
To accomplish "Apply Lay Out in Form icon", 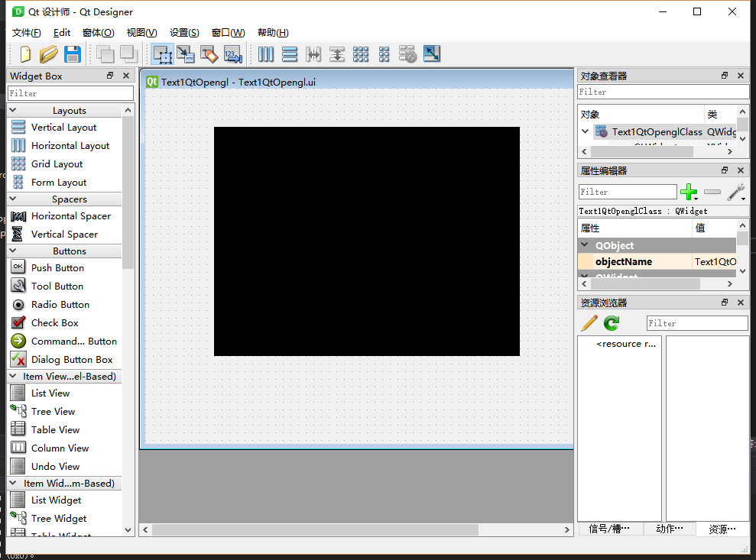I will [384, 54].
